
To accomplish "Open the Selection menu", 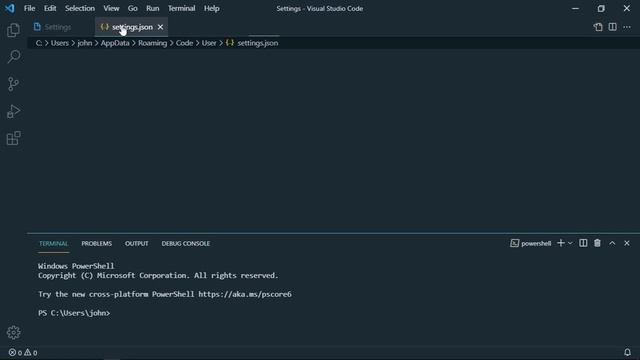I will [x=80, y=8].
